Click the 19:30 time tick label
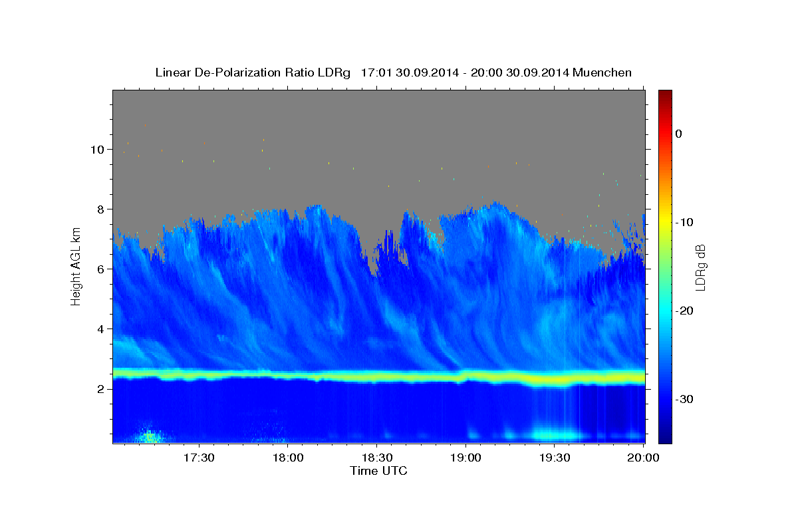Viewport: 798px width, 532px height. click(x=555, y=458)
